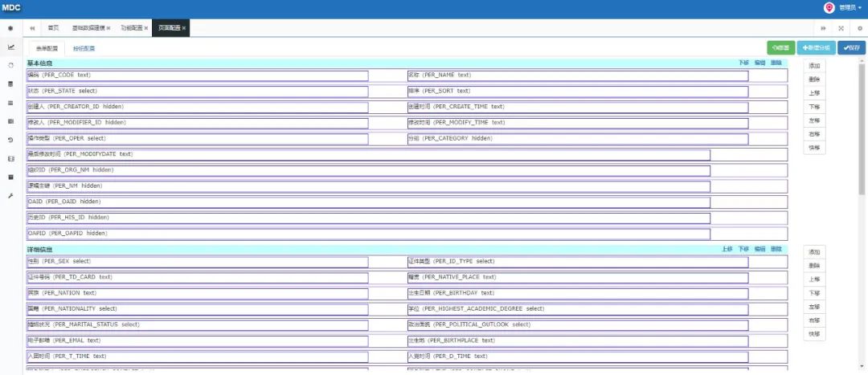Select the PER_NAME text field

point(577,75)
